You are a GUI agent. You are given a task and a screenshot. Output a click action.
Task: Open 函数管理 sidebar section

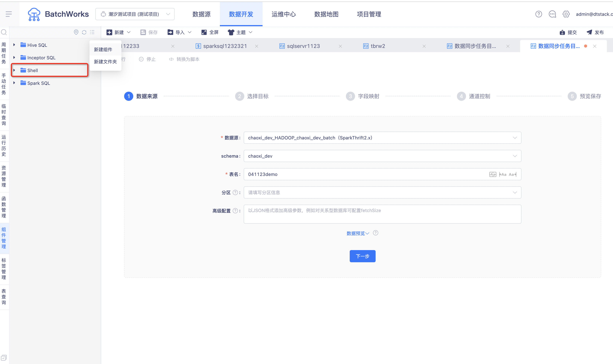(4, 207)
